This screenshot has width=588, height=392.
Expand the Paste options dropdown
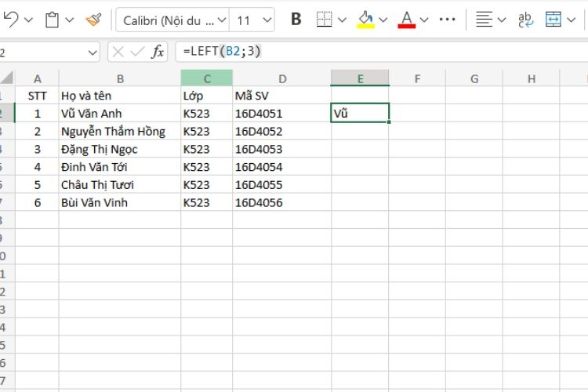click(69, 20)
